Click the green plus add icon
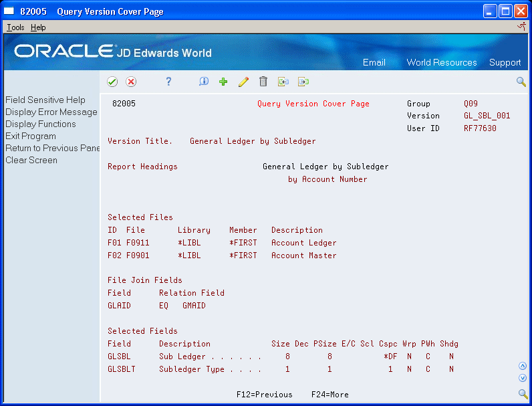This screenshot has height=406, width=532. coord(223,82)
